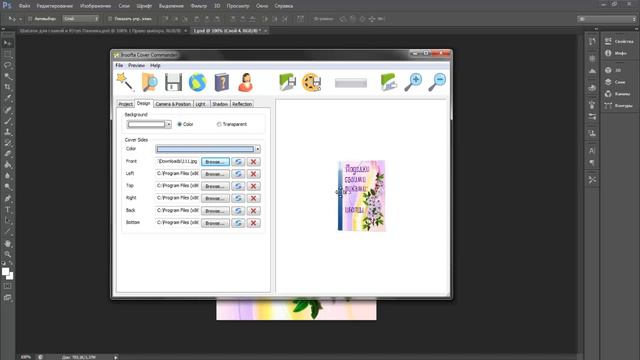Browse for Bottom side image

tap(215, 223)
